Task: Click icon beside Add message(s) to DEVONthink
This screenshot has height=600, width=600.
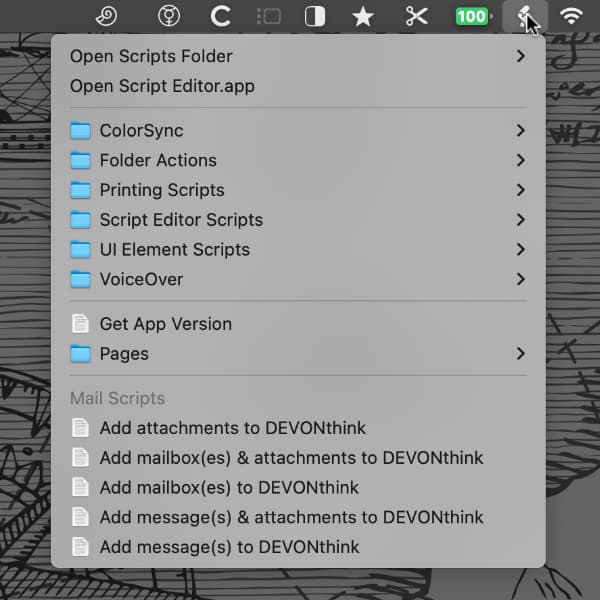Action: point(80,547)
